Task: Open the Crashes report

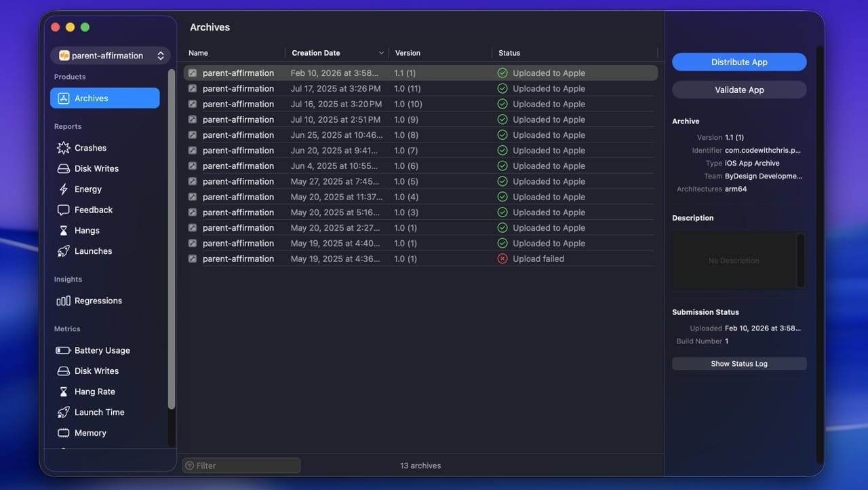Action: (105, 148)
